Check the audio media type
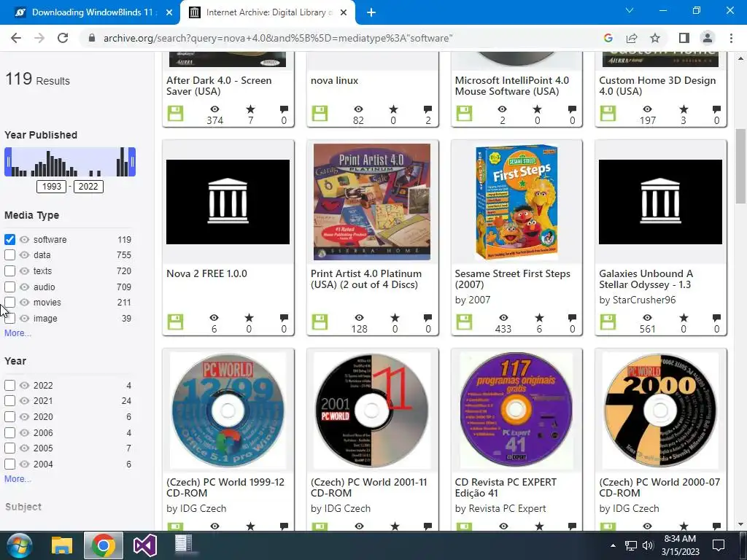Image resolution: width=747 pixels, height=560 pixels. click(9, 287)
